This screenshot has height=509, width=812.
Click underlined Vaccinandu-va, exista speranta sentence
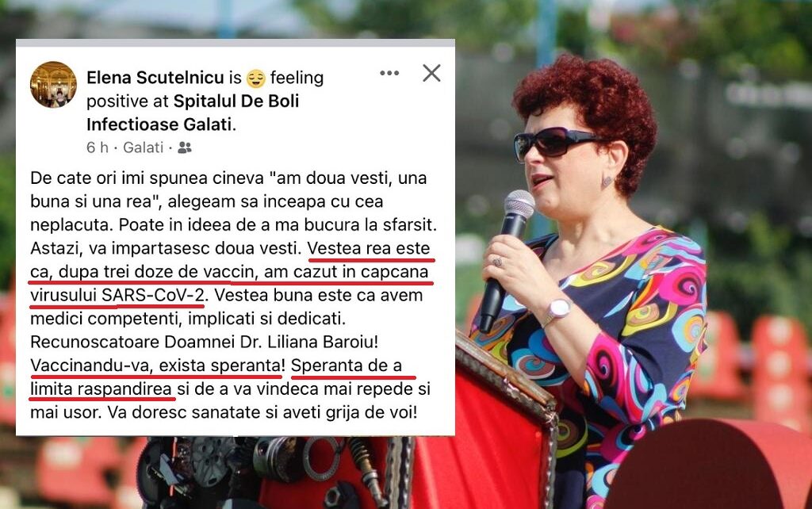pos(158,365)
